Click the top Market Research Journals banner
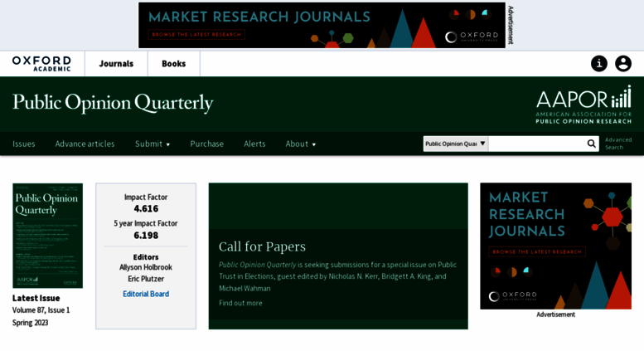This screenshot has width=644, height=351. [x=322, y=25]
